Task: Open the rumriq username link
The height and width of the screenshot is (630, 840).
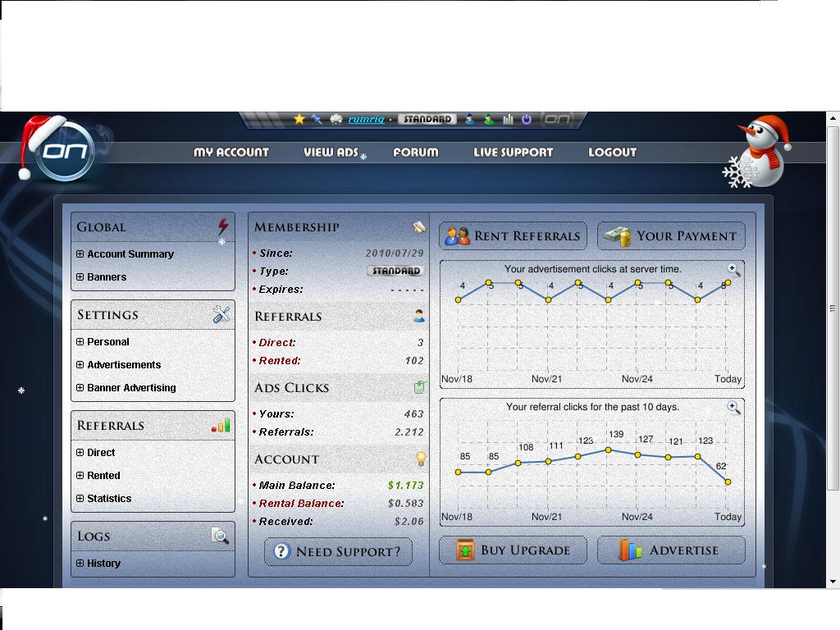Action: tap(366, 119)
